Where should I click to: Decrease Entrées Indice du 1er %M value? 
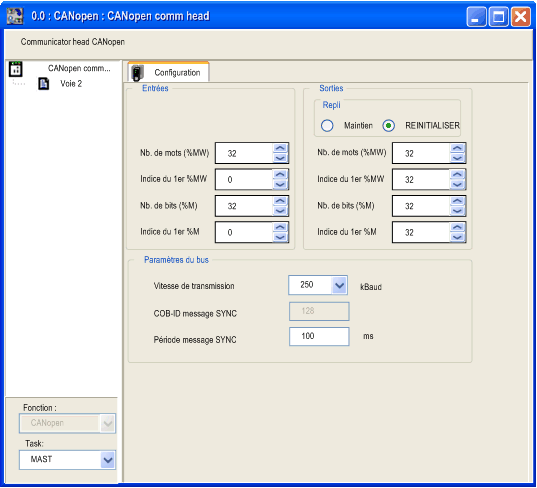click(x=280, y=237)
